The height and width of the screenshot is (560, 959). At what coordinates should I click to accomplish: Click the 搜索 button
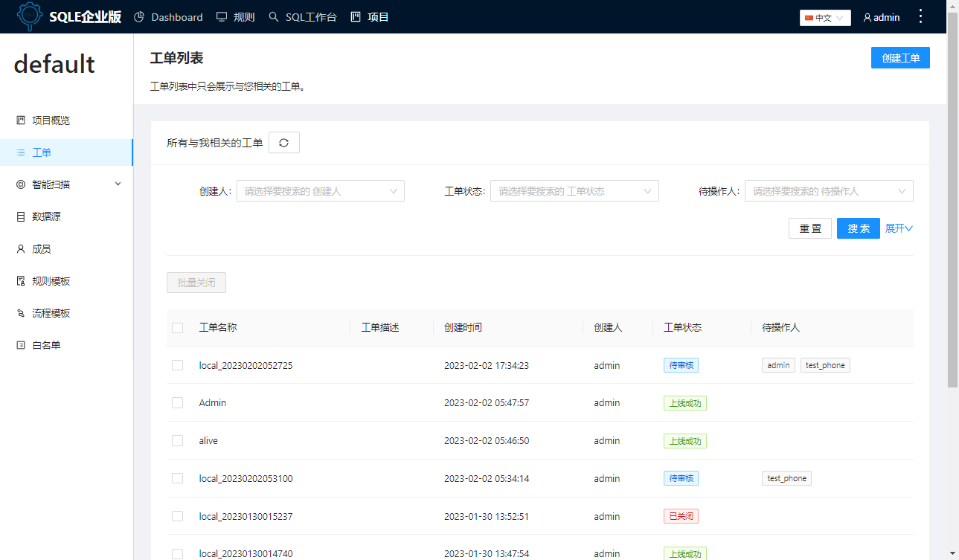coord(859,228)
